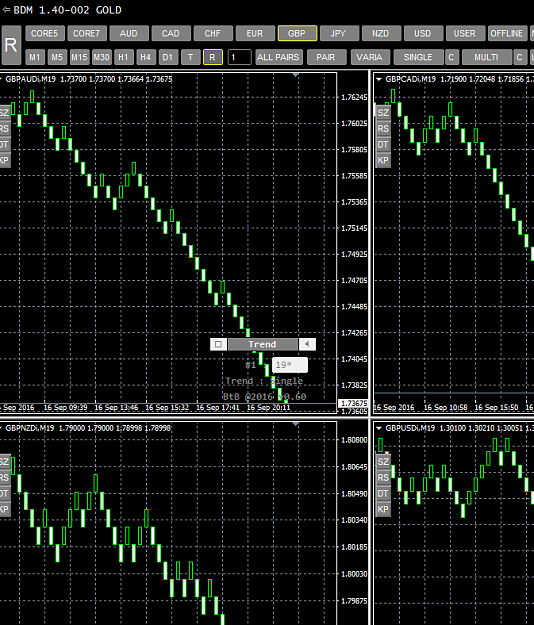The height and width of the screenshot is (625, 534).
Task: Set timeframe to M5
Action: click(x=57, y=57)
